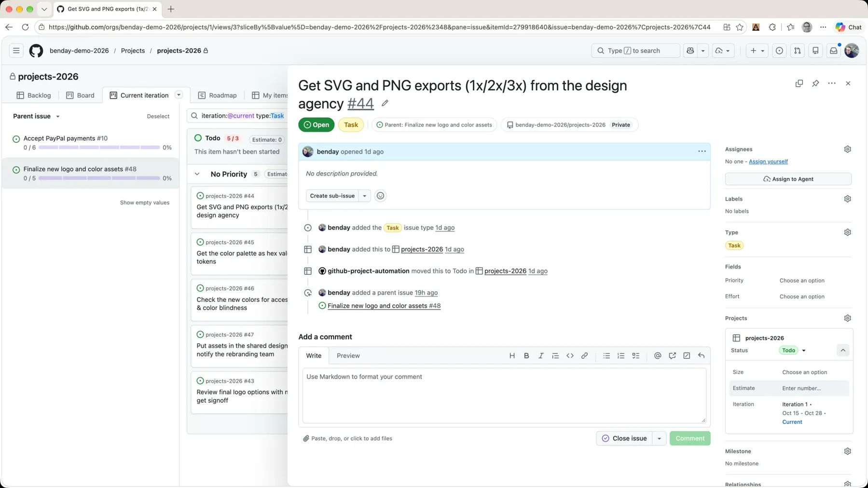Mention a user with @ icon
This screenshot has width=868, height=488.
(x=658, y=356)
